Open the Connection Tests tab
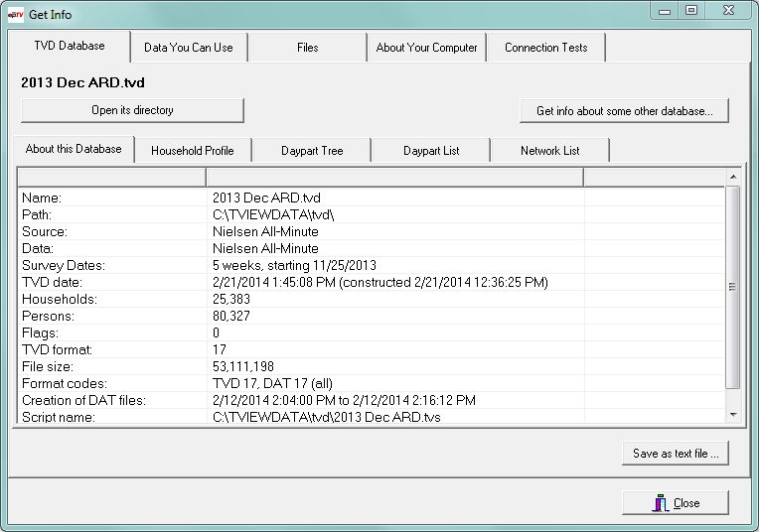Viewport: 759px width, 532px height. [546, 48]
